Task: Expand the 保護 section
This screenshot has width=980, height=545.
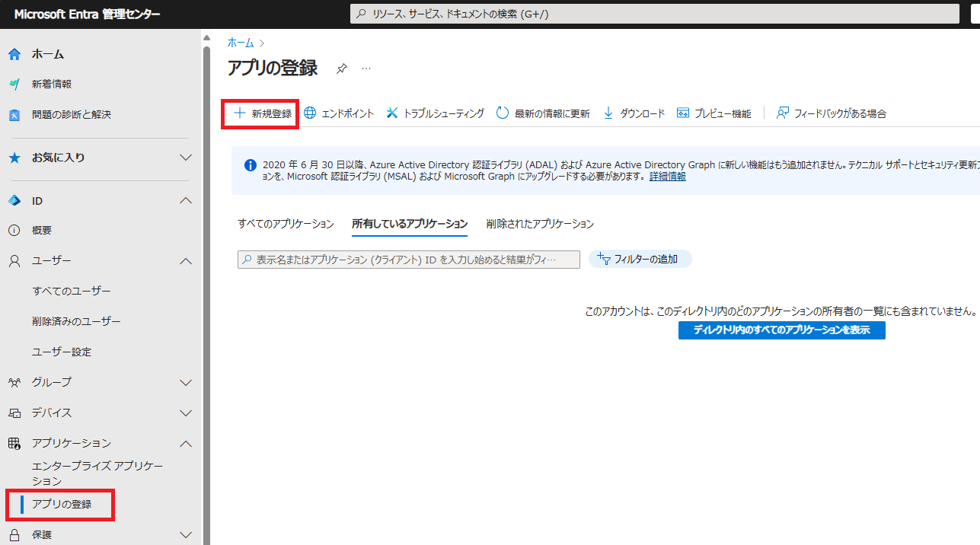Action: tap(185, 534)
